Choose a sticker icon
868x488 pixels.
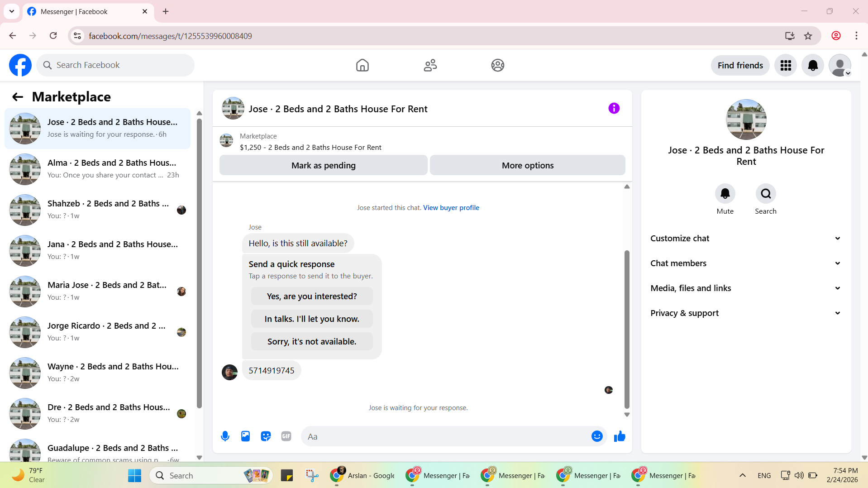point(266,436)
